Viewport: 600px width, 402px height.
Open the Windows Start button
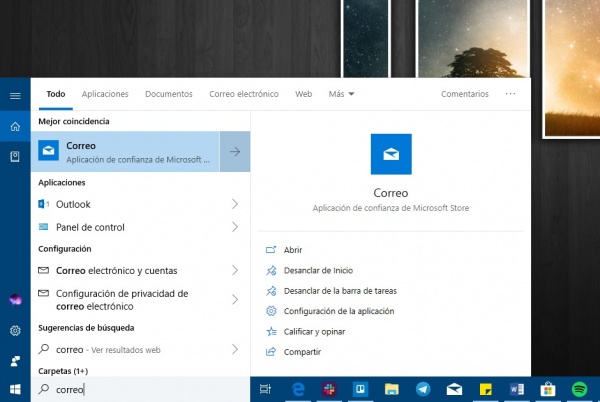tap(15, 389)
